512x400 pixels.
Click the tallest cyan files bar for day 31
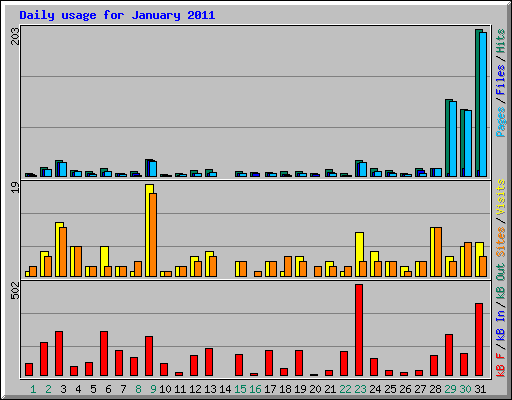point(483,104)
